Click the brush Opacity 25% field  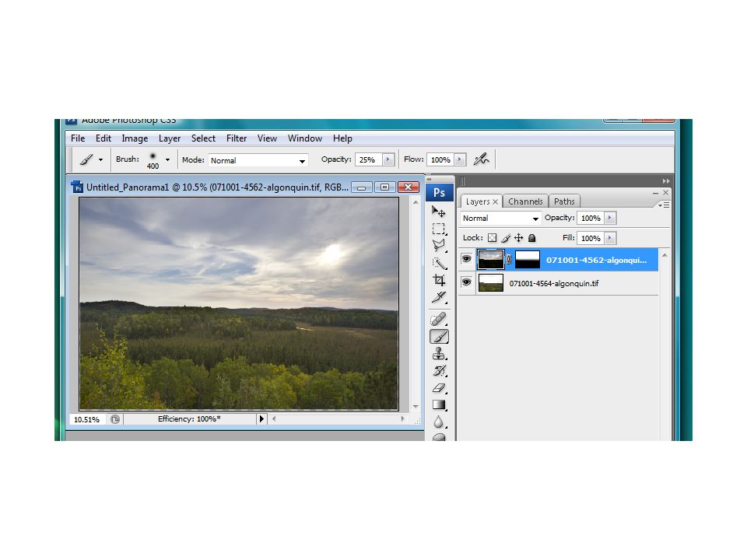tap(368, 159)
